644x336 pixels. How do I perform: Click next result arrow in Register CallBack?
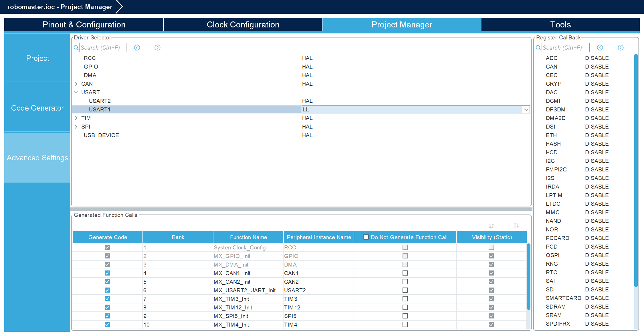pos(620,48)
